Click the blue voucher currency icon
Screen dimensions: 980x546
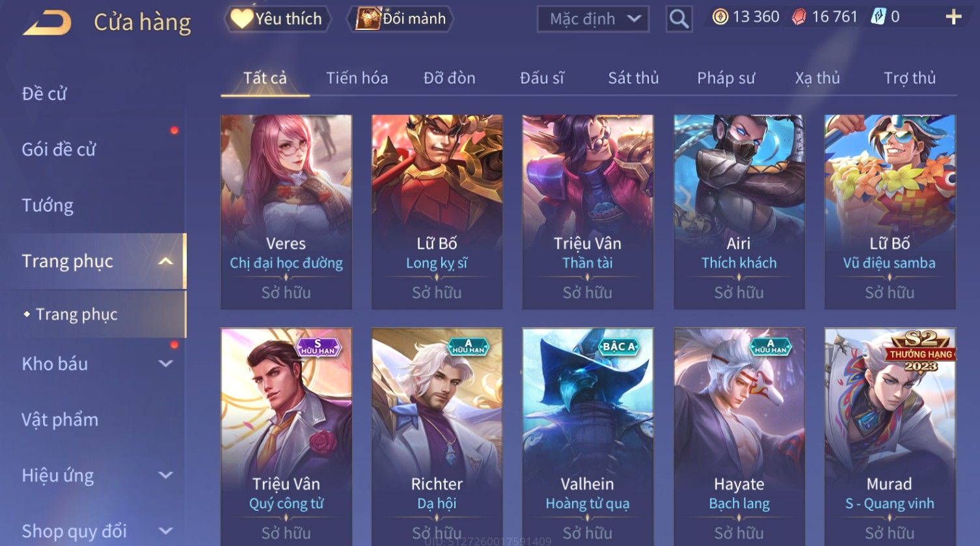click(x=878, y=18)
